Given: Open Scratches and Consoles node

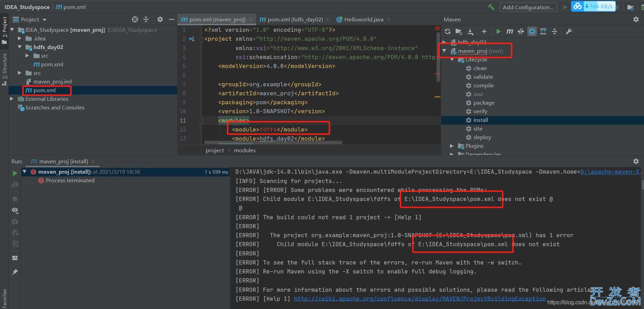Looking at the screenshot, I should click(55, 107).
